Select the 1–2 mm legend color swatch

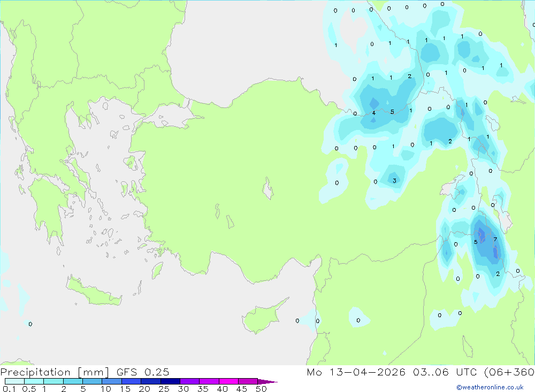pos(53,381)
